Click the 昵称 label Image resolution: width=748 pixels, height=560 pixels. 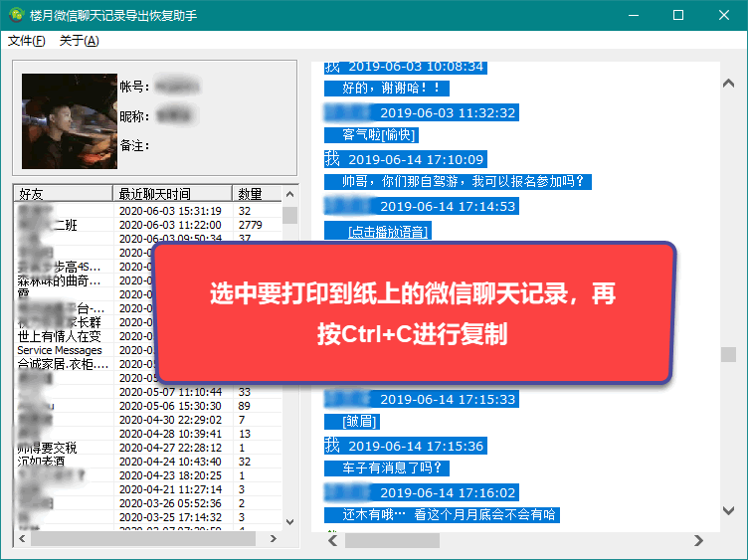[x=134, y=116]
